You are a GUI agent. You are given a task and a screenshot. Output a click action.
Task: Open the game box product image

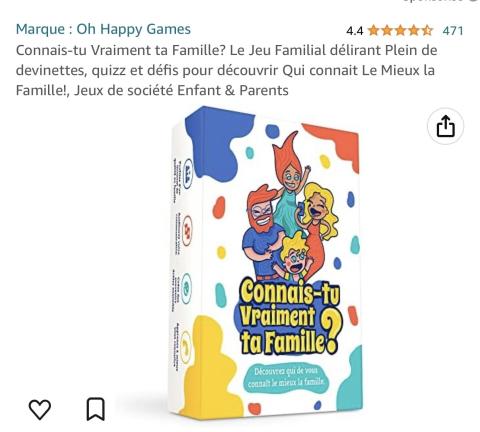(266, 263)
